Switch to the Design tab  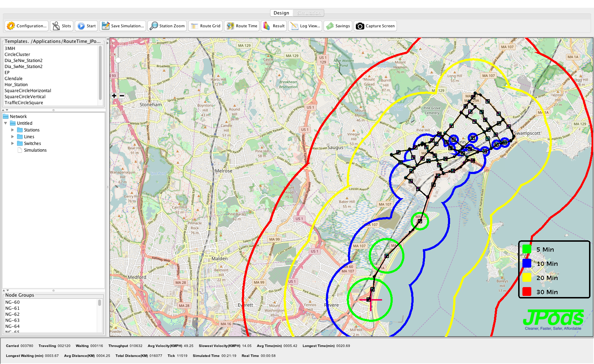(281, 13)
